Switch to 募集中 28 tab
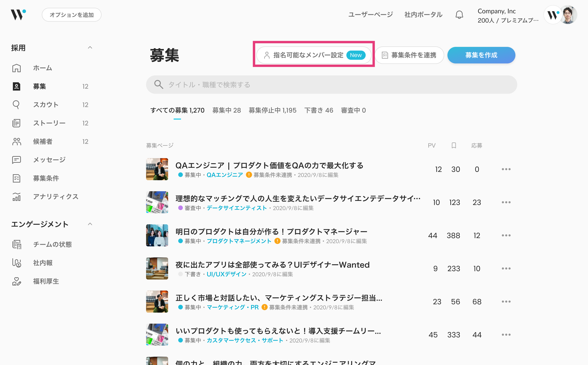 point(226,110)
